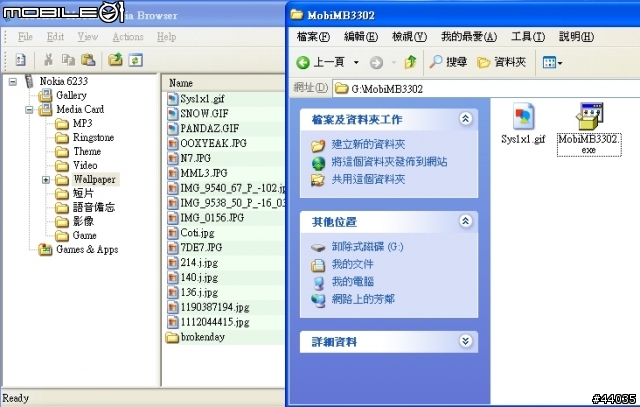
Task: Click the address bar showing G:\MobiMB3302
Action: [486, 89]
